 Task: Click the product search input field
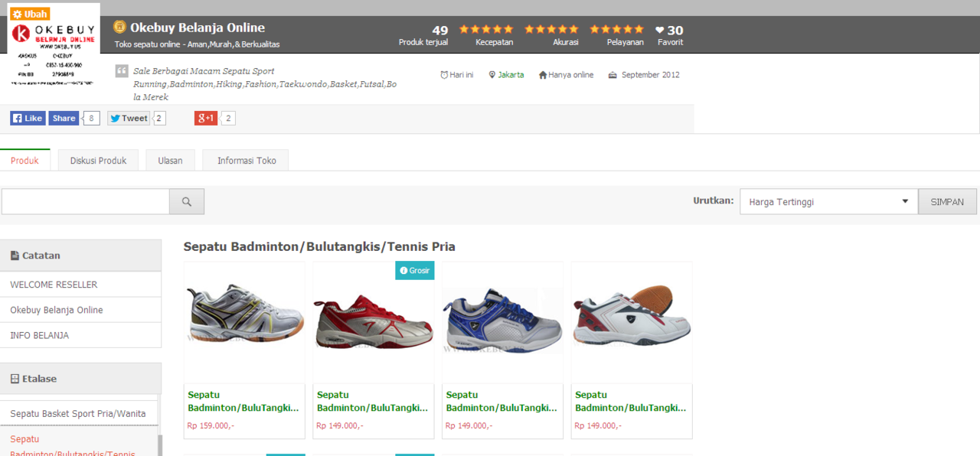pos(86,201)
